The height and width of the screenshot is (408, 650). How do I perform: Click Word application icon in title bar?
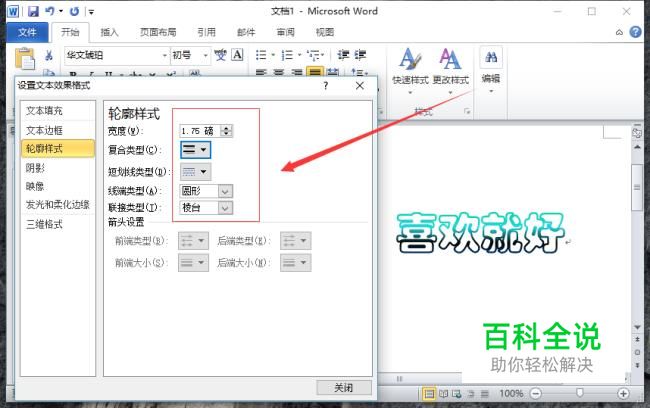click(x=13, y=11)
